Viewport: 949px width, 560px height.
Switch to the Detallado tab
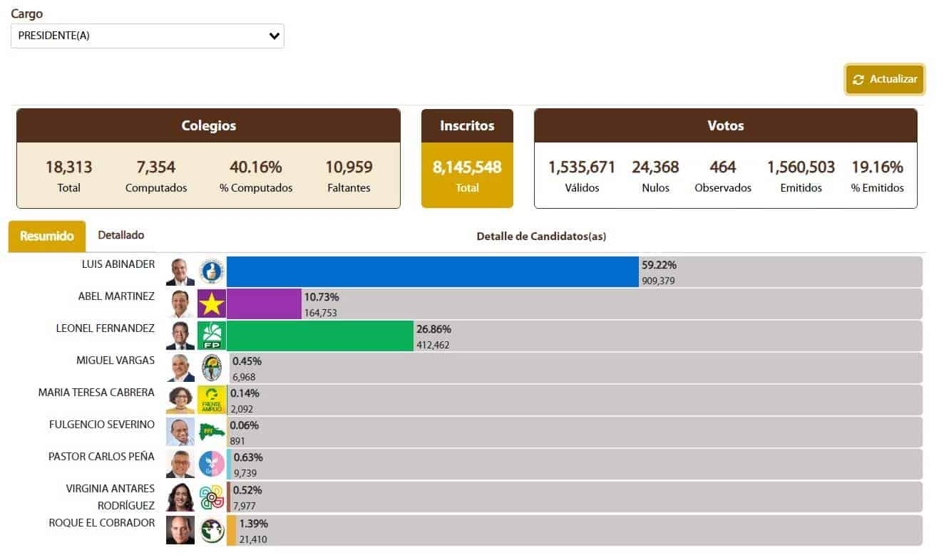point(121,235)
